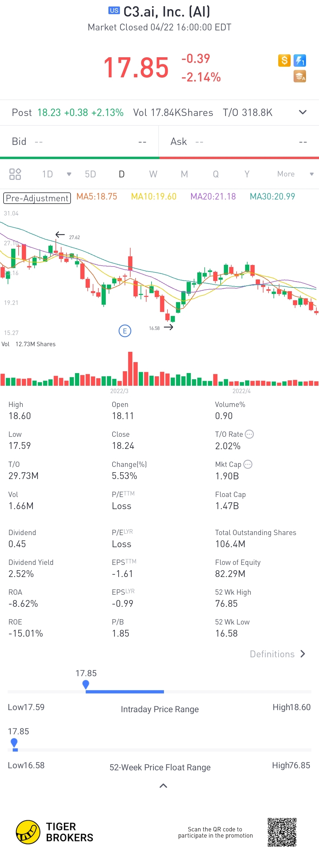Tap the Tiger Brokers logo
Image resolution: width=319 pixels, height=868 pixels.
pos(55,832)
